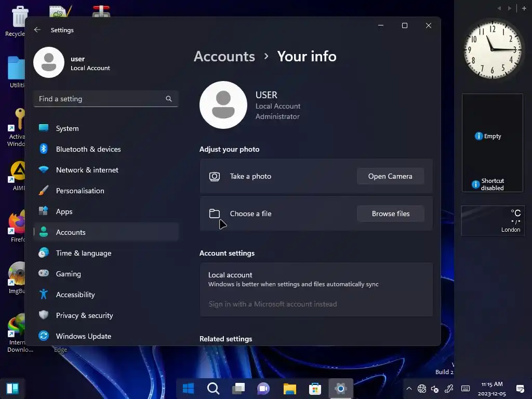Click the taskbar clock showing 11:15 AM
The height and width of the screenshot is (399, 532).
[x=492, y=389]
